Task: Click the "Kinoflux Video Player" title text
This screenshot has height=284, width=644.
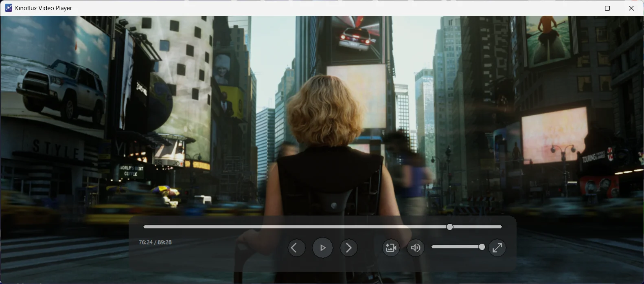Action: click(44, 8)
